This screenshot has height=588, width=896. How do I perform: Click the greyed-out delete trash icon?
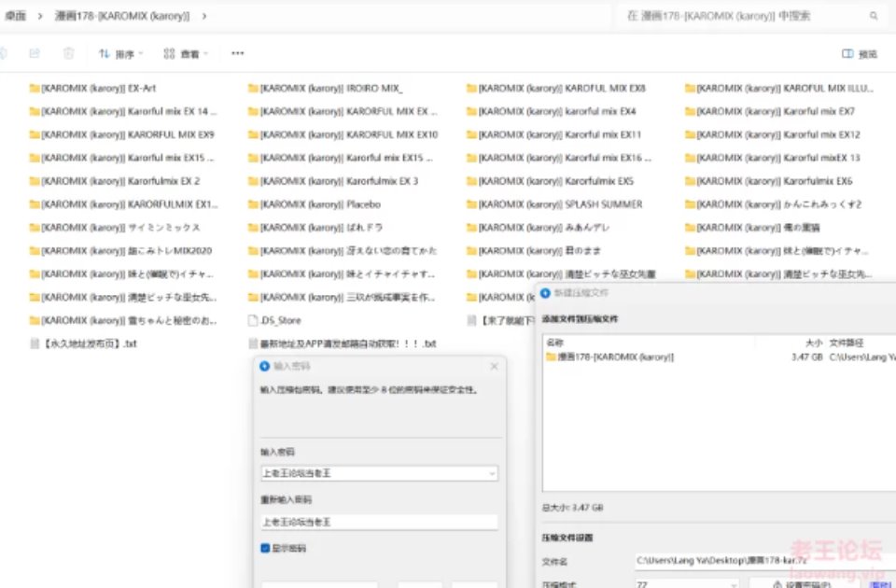68,53
